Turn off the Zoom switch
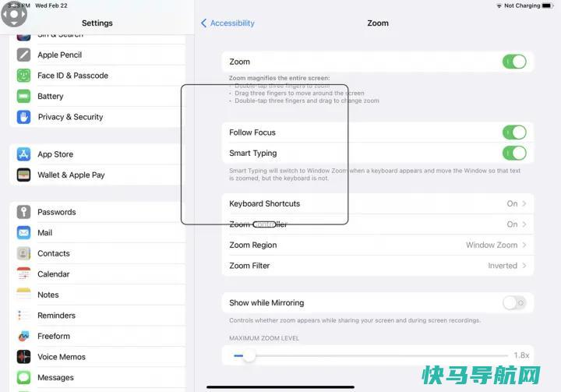This screenshot has height=392, width=561. [x=514, y=62]
